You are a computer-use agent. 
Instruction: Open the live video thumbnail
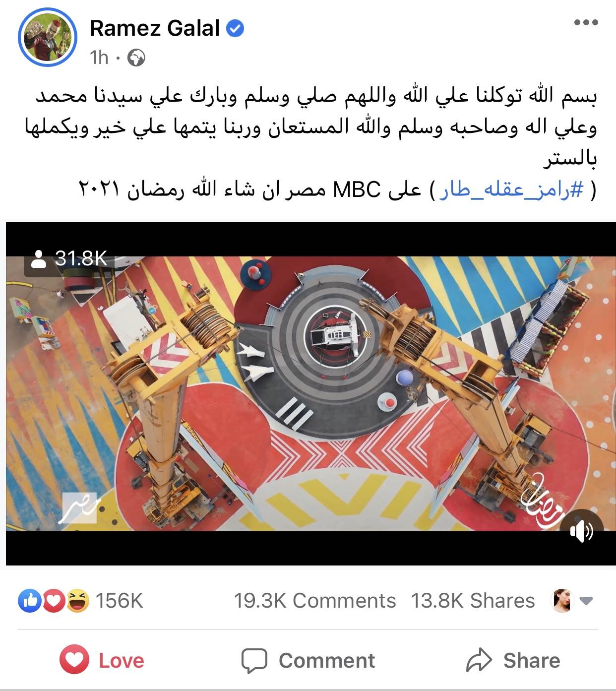pyautogui.click(x=308, y=394)
